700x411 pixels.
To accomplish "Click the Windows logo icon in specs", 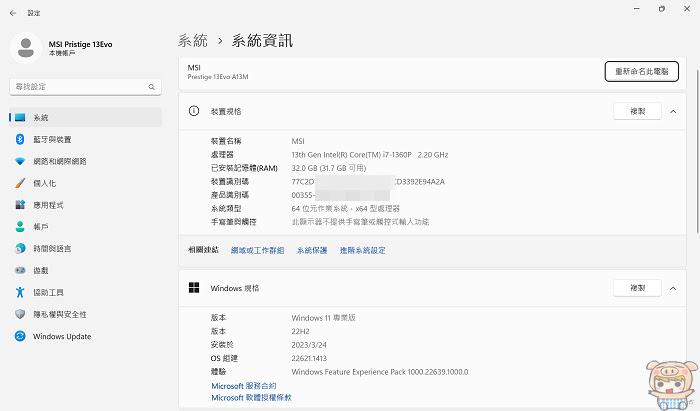I will [194, 288].
